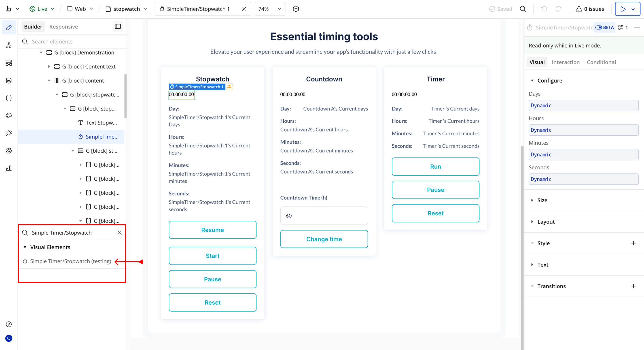Click the 3D cube icon in toolbar
644x350 pixels.
pos(296,9)
